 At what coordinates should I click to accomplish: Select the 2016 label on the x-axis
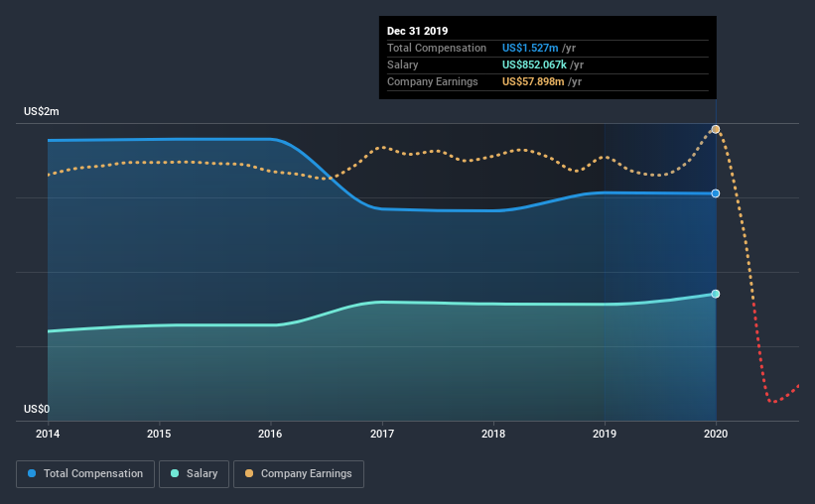[x=270, y=434]
